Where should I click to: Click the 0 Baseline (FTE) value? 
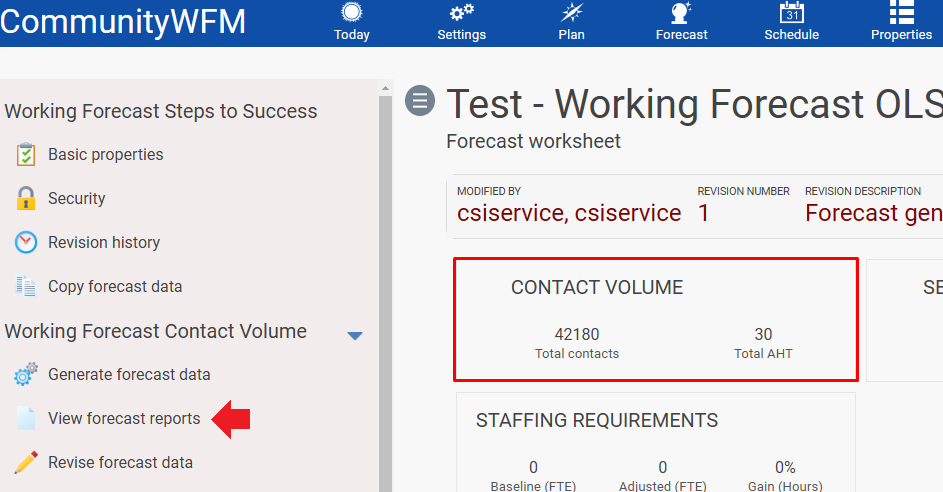tap(533, 467)
